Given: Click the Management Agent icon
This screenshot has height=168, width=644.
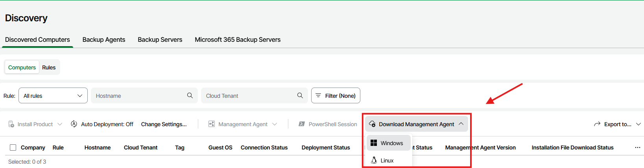Looking at the screenshot, I should point(212,124).
